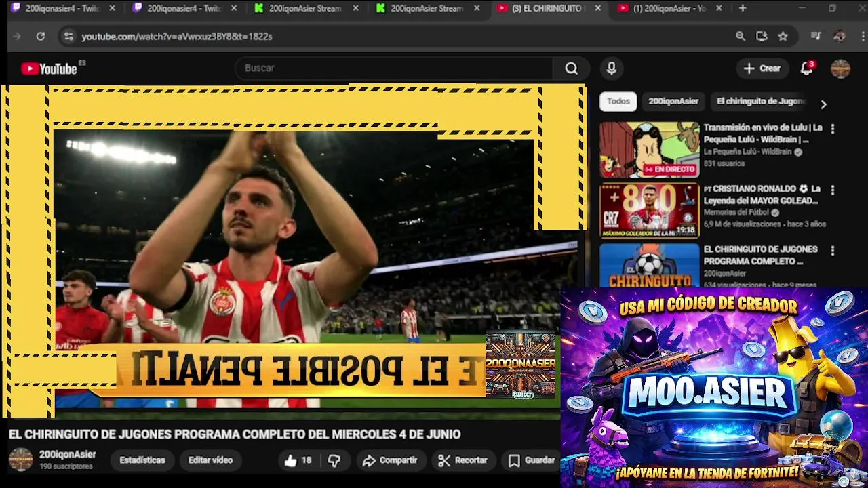Open 200iqonAsier channel name link
Viewport: 868px width, 488px height.
pos(68,455)
